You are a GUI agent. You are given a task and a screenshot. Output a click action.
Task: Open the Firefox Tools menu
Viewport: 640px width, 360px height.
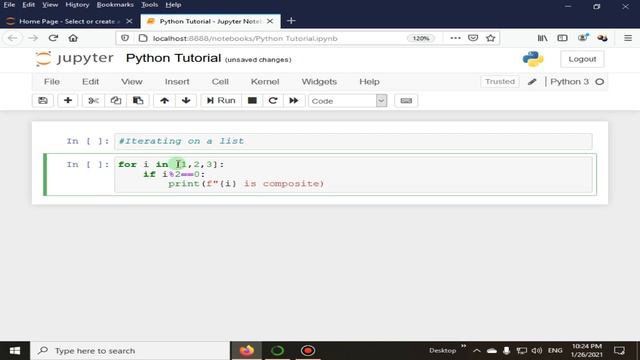[x=149, y=4]
